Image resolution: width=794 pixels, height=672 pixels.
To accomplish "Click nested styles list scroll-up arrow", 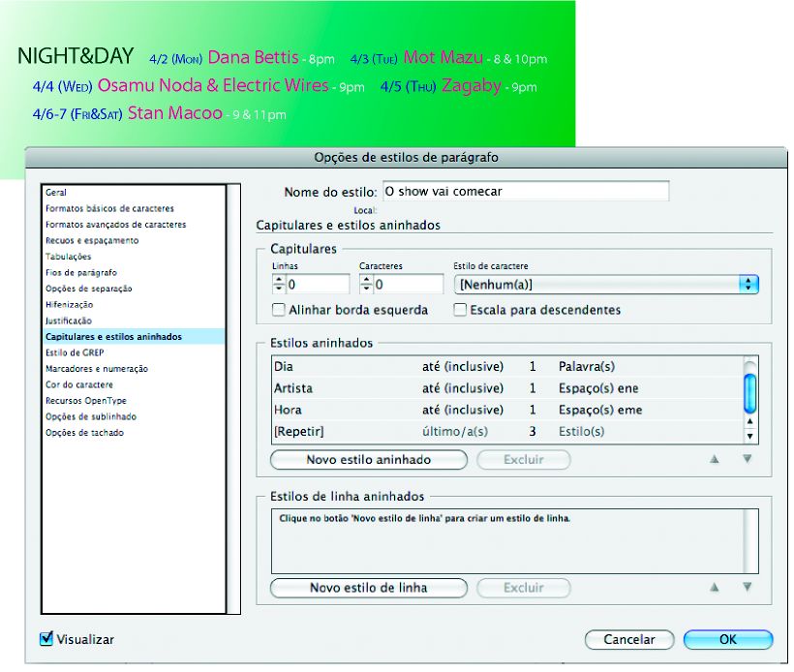I will (750, 421).
